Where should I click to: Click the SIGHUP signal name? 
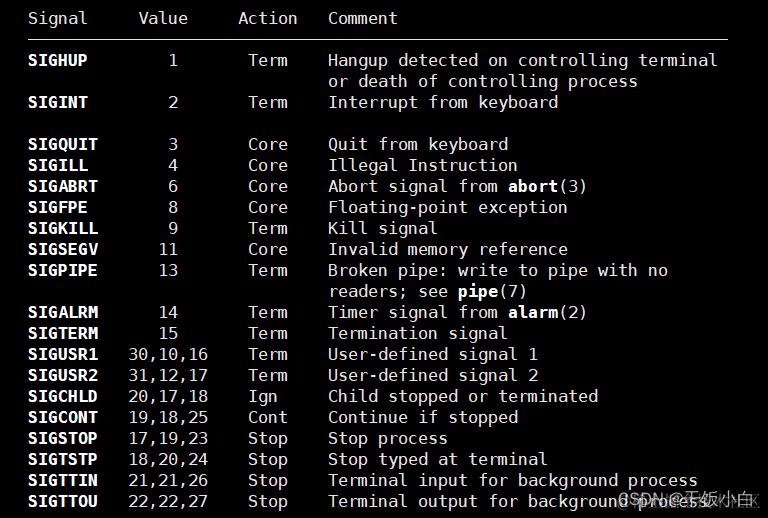58,60
